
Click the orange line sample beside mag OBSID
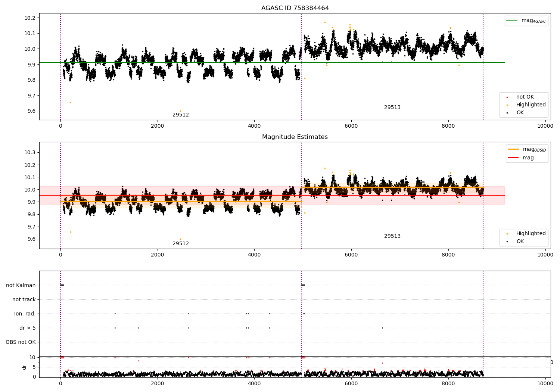click(514, 149)
